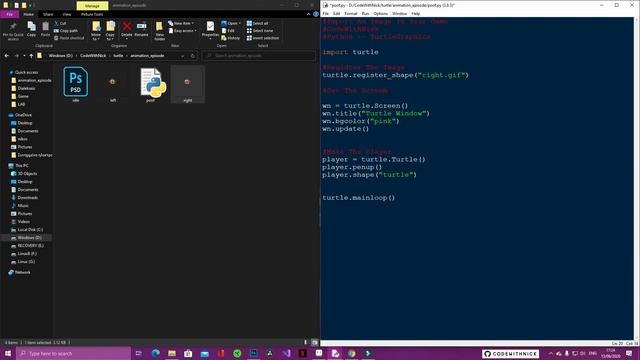
Task: Open Music under This PC
Action: [x=23, y=206]
